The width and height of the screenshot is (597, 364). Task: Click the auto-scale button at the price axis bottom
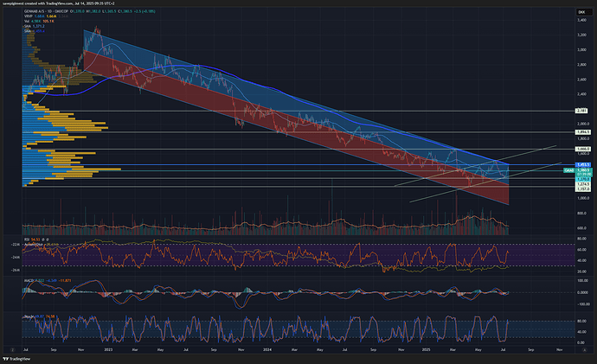coord(584,349)
